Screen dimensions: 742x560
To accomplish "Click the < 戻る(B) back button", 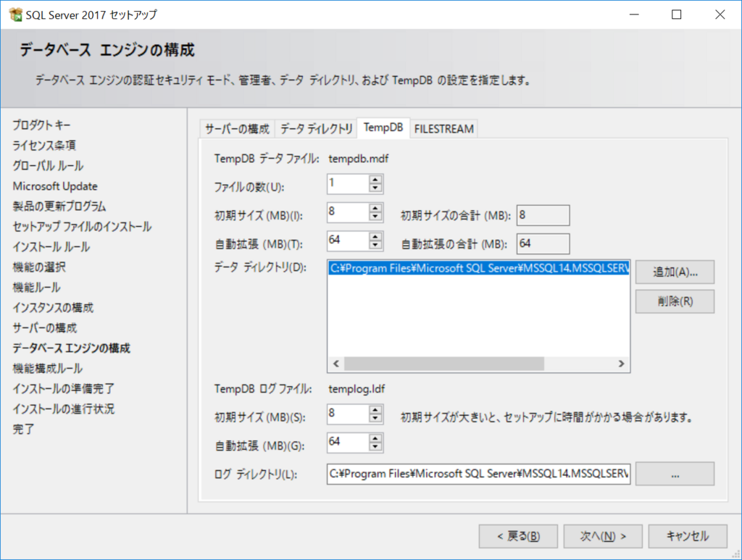I will point(518,536).
